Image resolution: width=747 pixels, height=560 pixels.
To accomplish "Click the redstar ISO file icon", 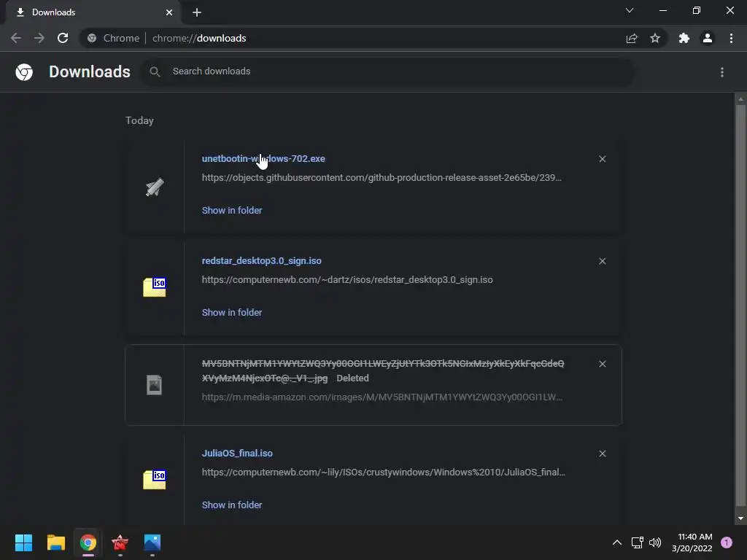I will click(x=155, y=287).
